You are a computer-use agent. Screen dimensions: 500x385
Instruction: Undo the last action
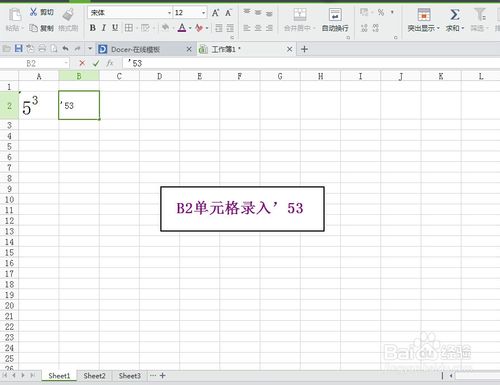coord(66,49)
